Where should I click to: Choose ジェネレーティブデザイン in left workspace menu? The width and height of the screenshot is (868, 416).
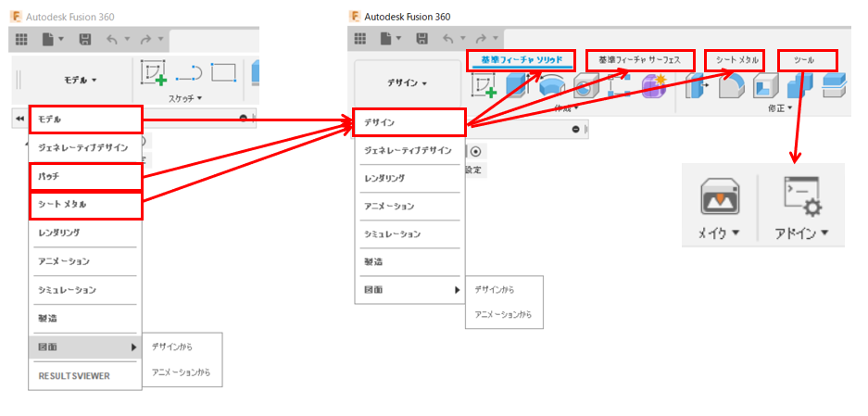point(85,148)
